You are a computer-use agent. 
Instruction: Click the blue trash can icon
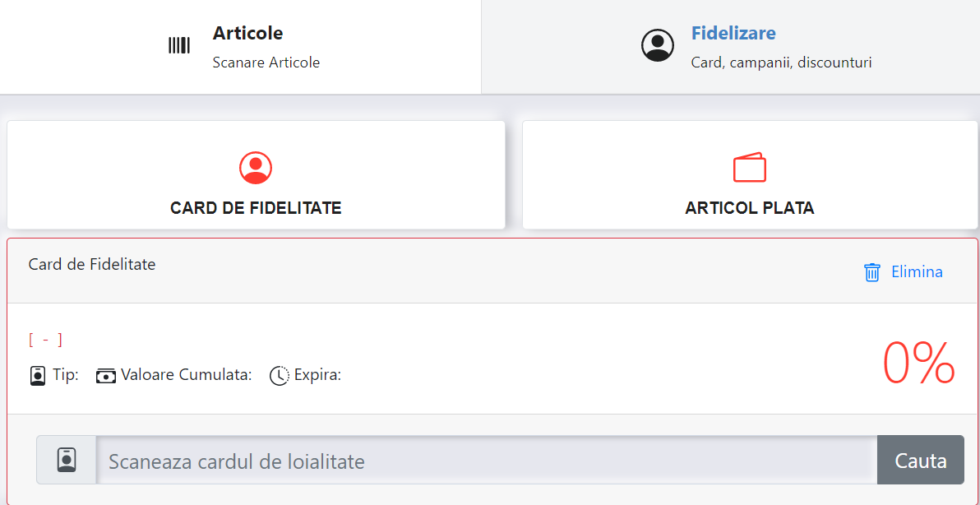(871, 272)
